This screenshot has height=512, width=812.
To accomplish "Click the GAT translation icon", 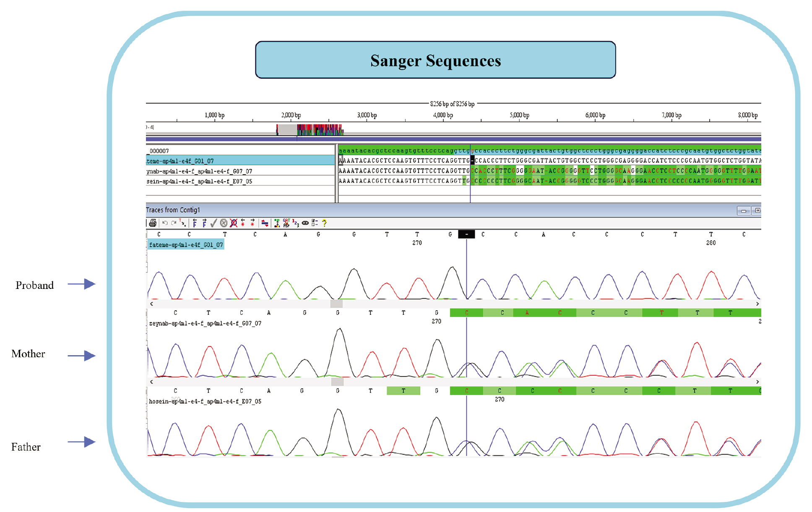I will (286, 223).
